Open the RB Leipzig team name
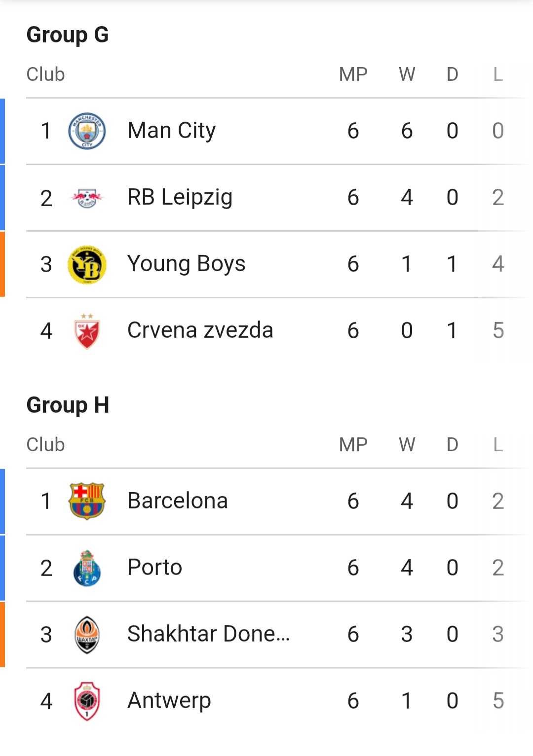533x756 pixels. [180, 197]
